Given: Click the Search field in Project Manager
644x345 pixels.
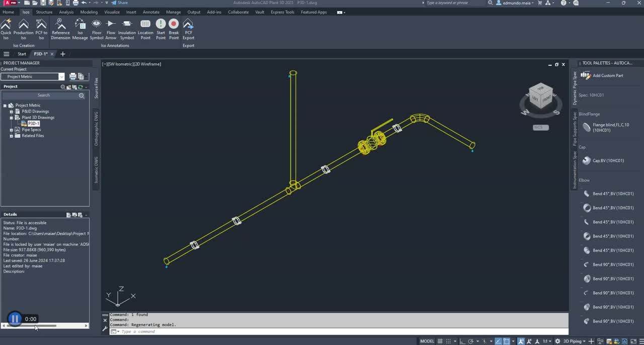Looking at the screenshot, I should [43, 95].
